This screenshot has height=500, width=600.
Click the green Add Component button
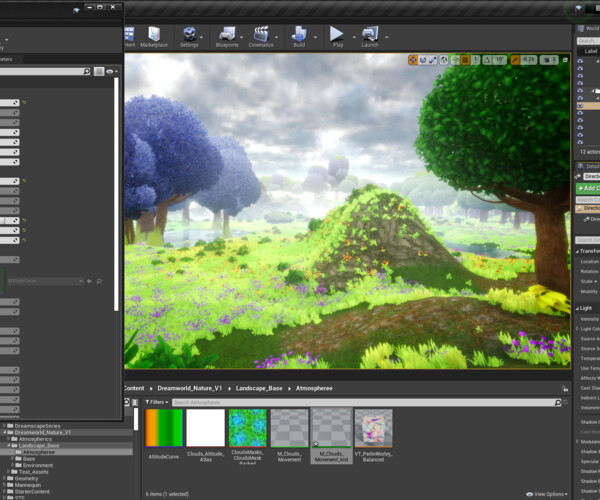click(x=588, y=188)
